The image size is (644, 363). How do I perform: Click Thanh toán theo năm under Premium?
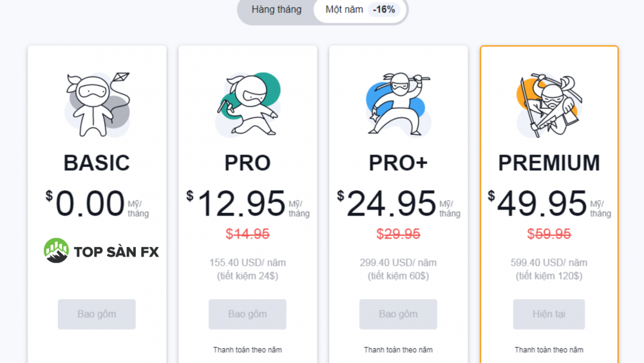pos(549,350)
